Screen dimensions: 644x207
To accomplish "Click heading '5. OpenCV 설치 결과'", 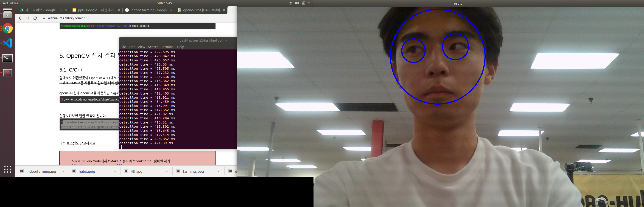I will point(89,55).
